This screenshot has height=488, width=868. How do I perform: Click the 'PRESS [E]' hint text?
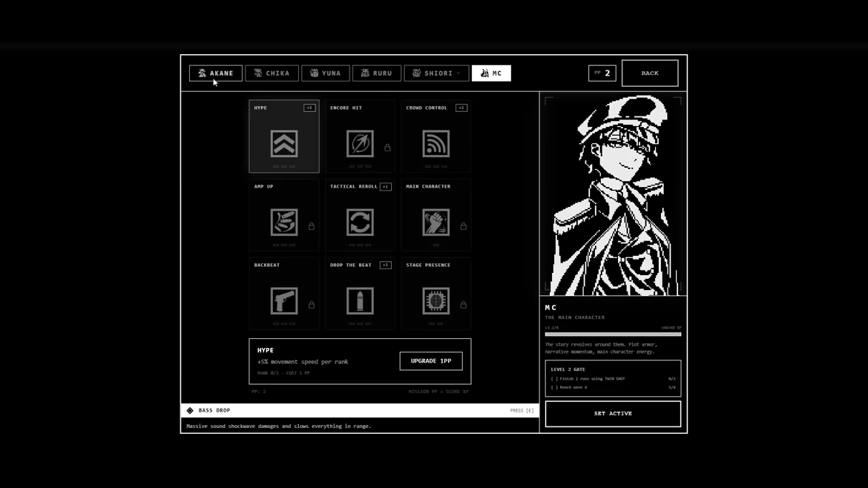pyautogui.click(x=522, y=411)
